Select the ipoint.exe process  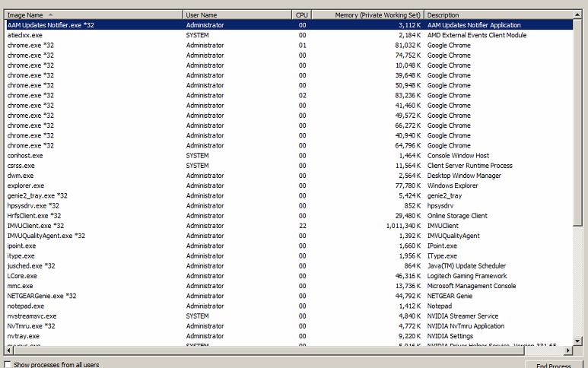[x=289, y=246]
